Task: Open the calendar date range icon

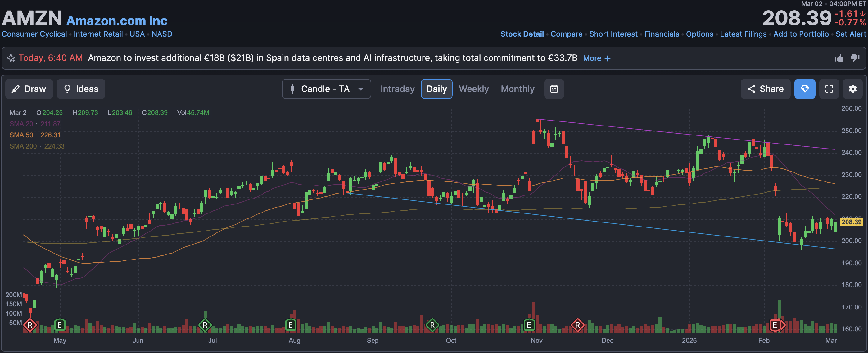Action: (x=554, y=89)
